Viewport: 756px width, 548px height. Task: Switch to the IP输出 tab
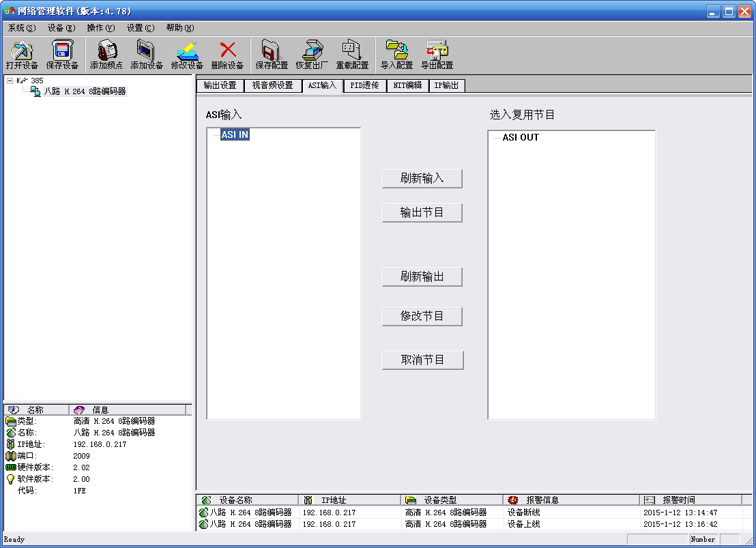(x=446, y=85)
